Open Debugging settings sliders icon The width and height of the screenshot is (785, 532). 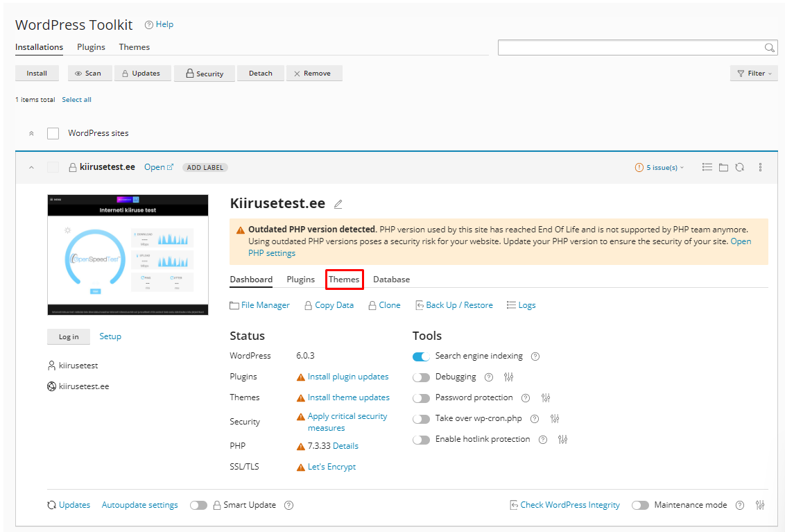point(509,377)
